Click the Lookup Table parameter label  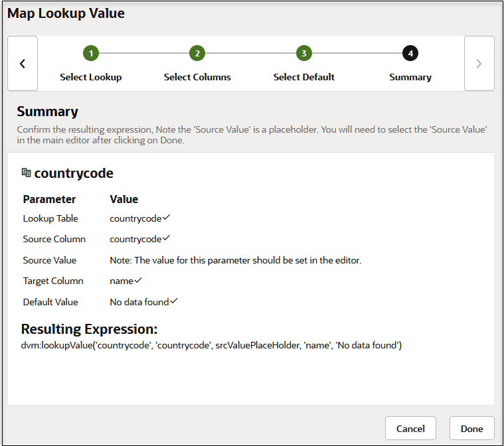pos(50,218)
